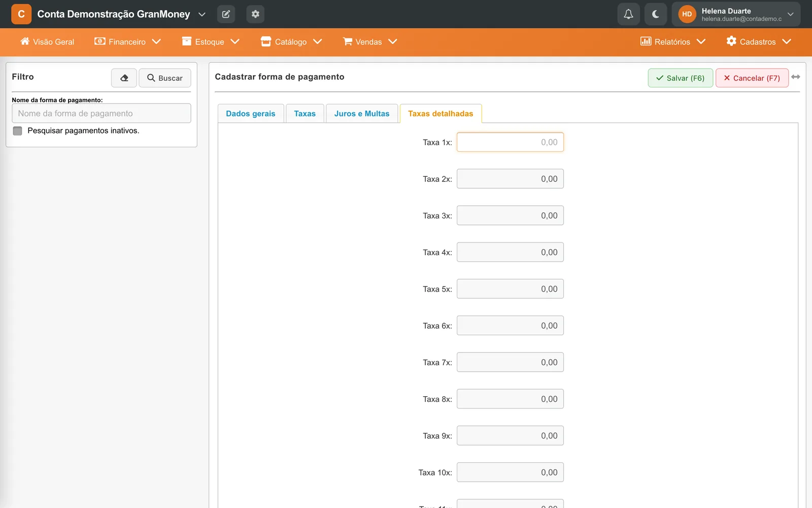Switch to Dados gerais tab
Image resolution: width=812 pixels, height=508 pixels.
click(x=251, y=113)
